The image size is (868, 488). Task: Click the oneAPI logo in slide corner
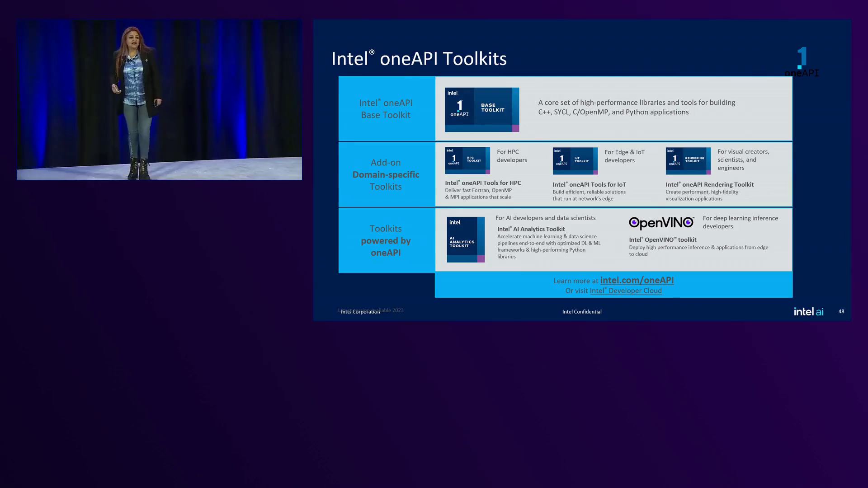click(802, 62)
